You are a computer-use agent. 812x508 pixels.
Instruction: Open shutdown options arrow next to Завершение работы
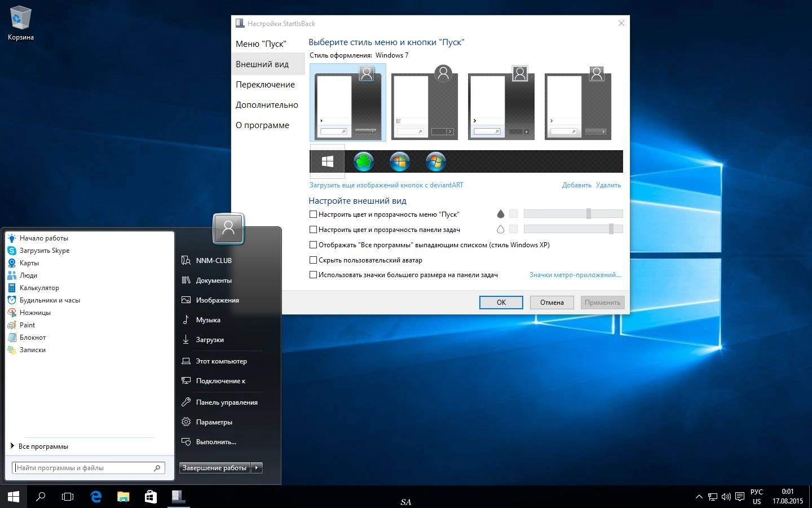coord(257,468)
